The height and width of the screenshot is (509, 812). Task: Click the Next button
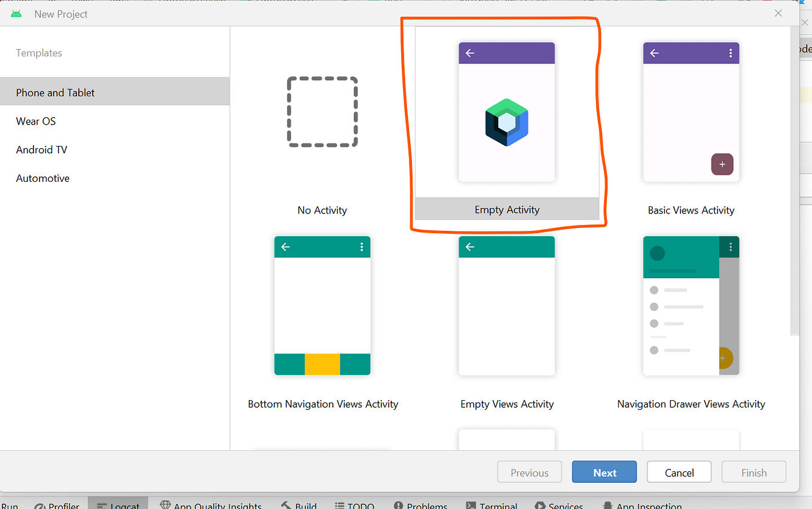click(x=604, y=472)
